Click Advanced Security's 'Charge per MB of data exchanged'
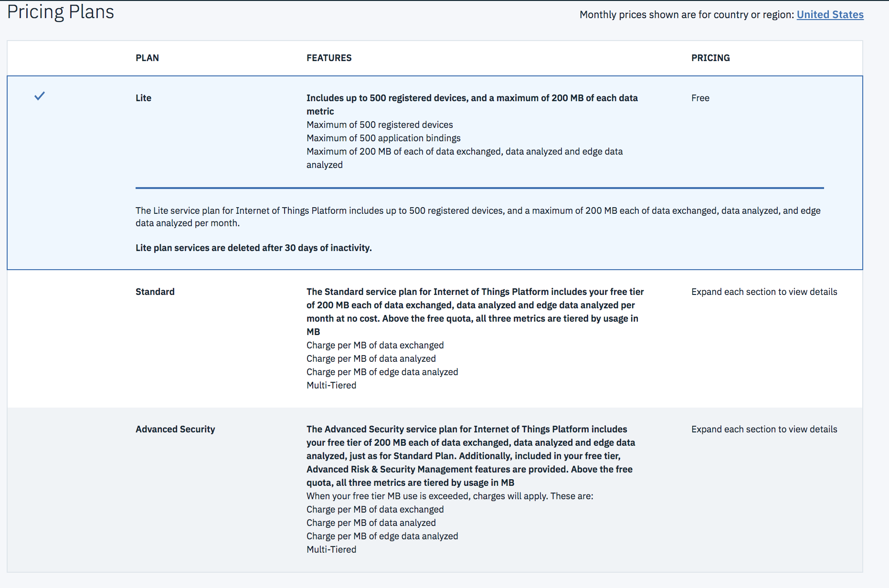Image resolution: width=889 pixels, height=588 pixels. click(375, 509)
